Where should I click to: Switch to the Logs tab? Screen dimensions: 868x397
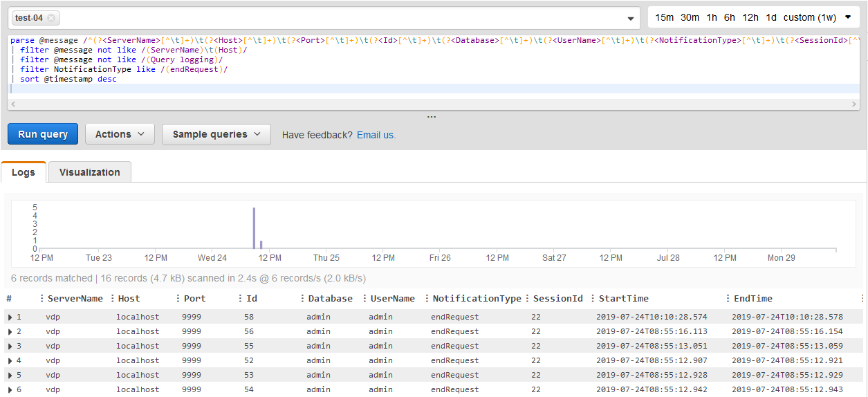point(24,172)
